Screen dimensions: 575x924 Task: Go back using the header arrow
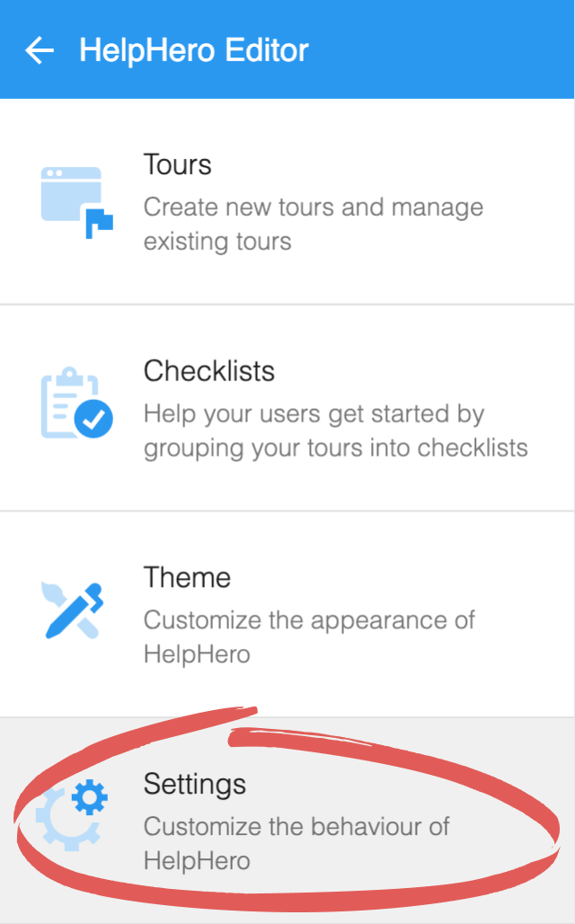pyautogui.click(x=40, y=50)
